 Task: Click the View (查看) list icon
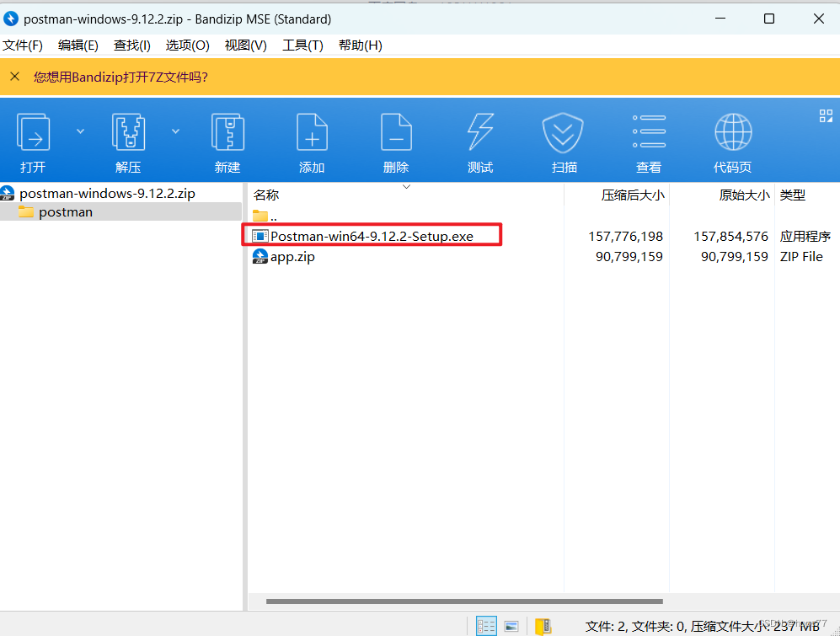[x=649, y=131]
